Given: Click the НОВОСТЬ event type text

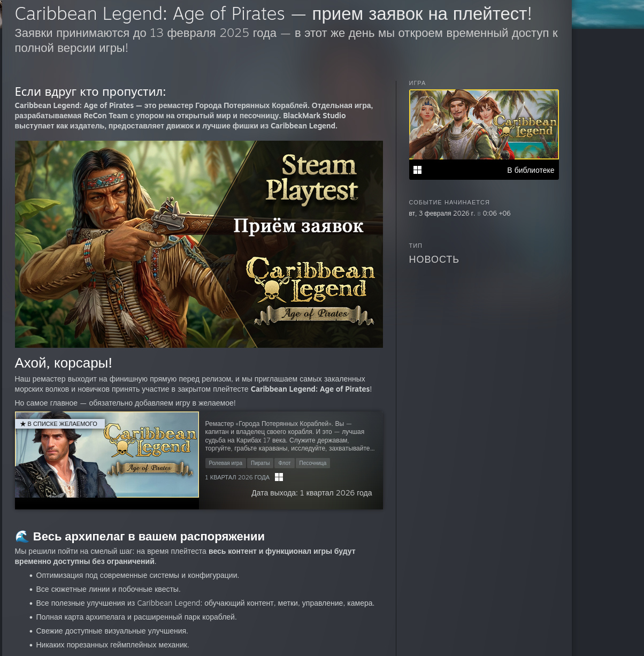Looking at the screenshot, I should [x=434, y=260].
